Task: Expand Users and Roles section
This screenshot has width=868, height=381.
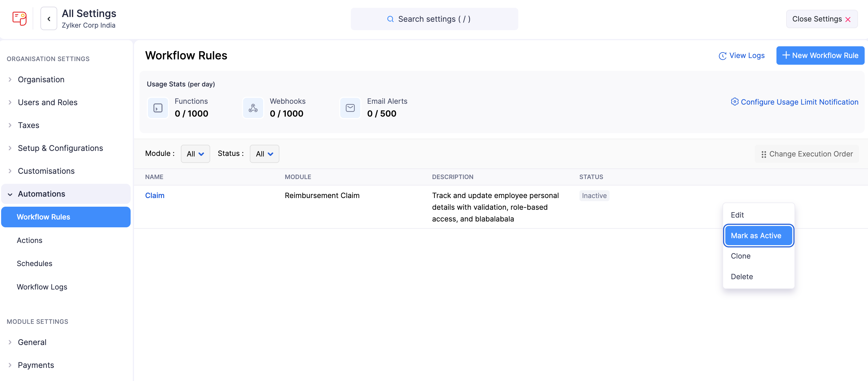Action: [x=66, y=102]
